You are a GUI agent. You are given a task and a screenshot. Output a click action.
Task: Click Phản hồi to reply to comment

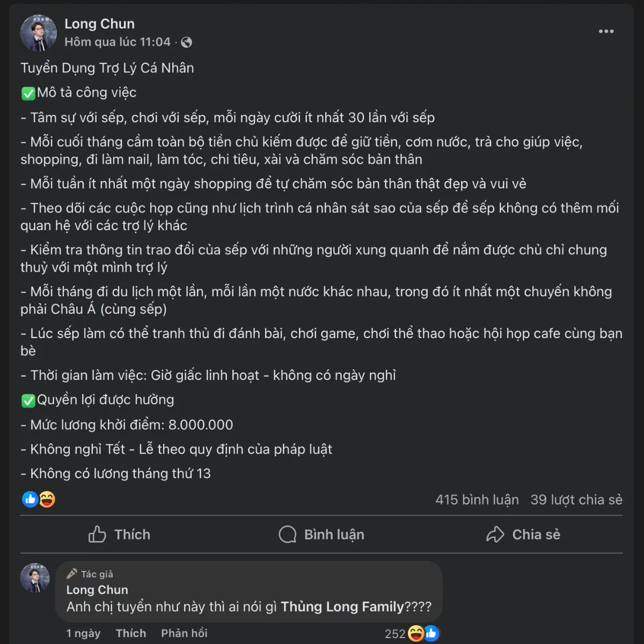pyautogui.click(x=184, y=633)
